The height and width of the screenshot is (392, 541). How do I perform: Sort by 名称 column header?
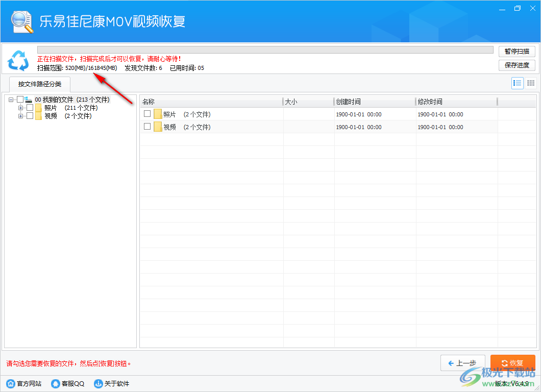211,102
